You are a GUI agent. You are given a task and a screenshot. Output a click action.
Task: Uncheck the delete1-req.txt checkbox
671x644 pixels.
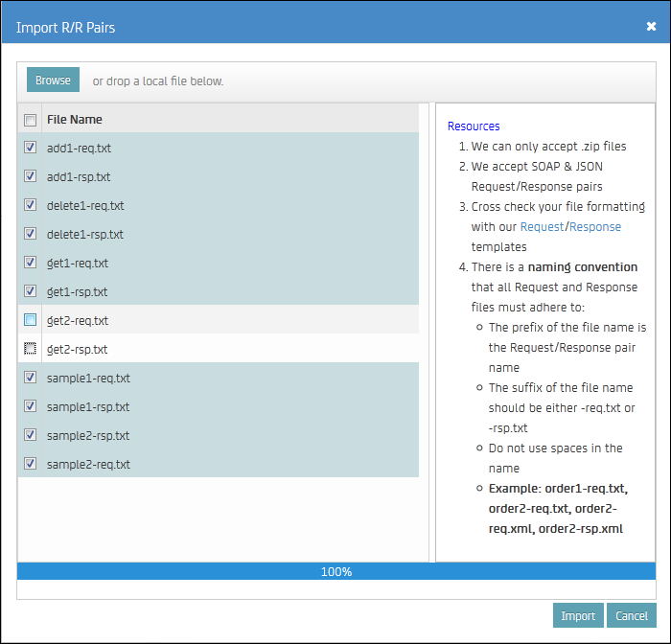pyautogui.click(x=30, y=205)
